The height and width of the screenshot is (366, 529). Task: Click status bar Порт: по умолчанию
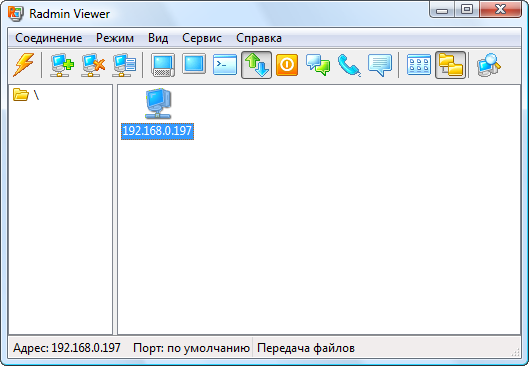(191, 348)
